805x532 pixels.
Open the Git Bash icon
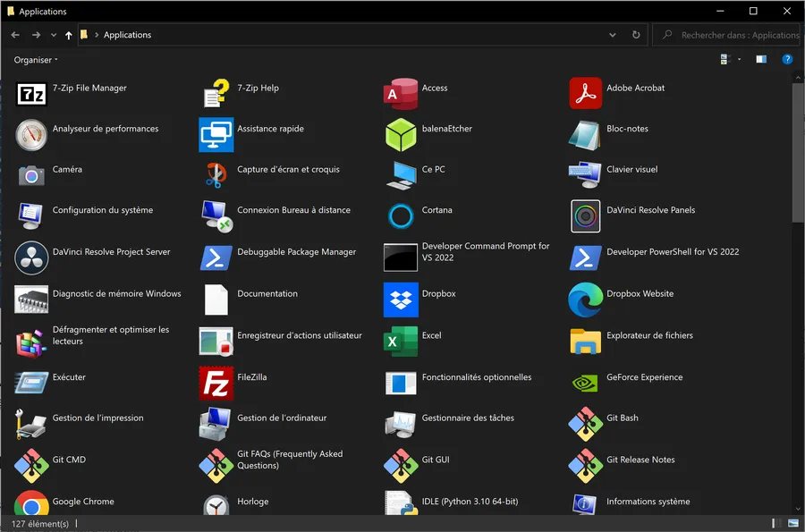pyautogui.click(x=585, y=425)
